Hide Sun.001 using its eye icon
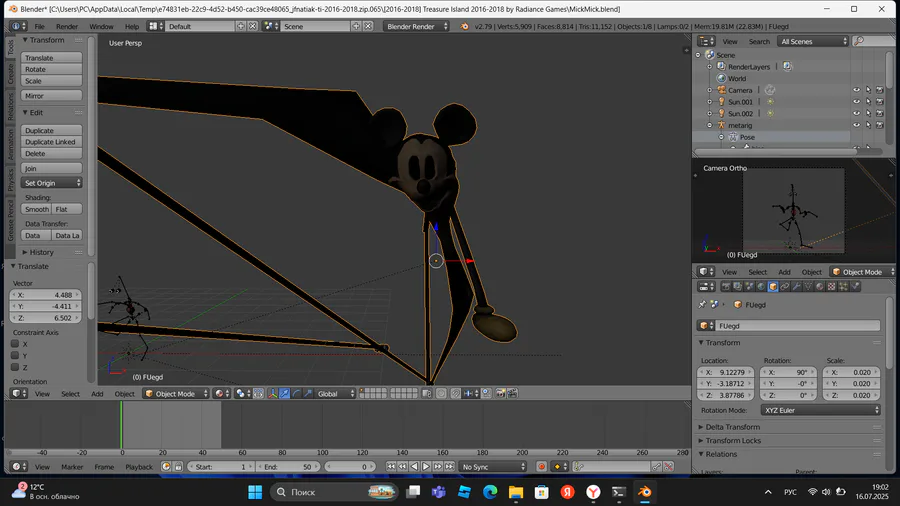Viewport: 900px width, 506px height. pos(856,102)
